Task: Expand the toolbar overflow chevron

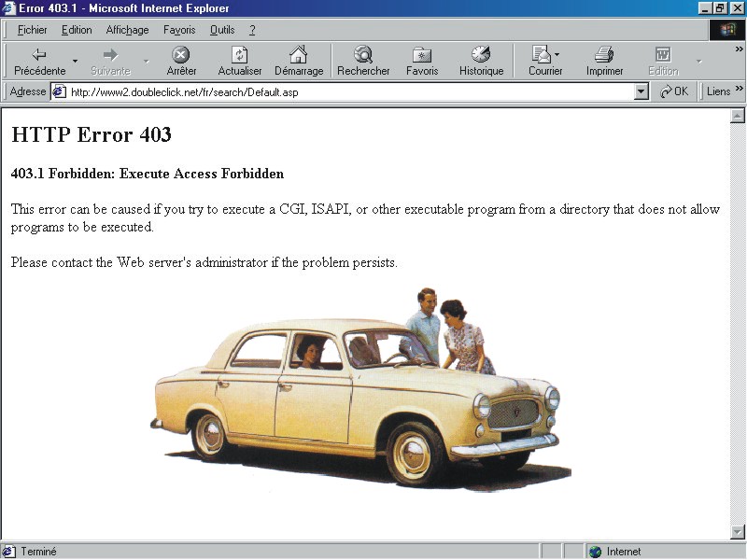Action: (740, 49)
